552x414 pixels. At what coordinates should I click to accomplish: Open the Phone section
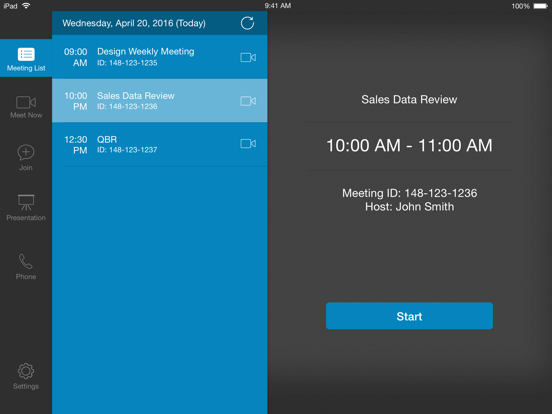tap(26, 267)
